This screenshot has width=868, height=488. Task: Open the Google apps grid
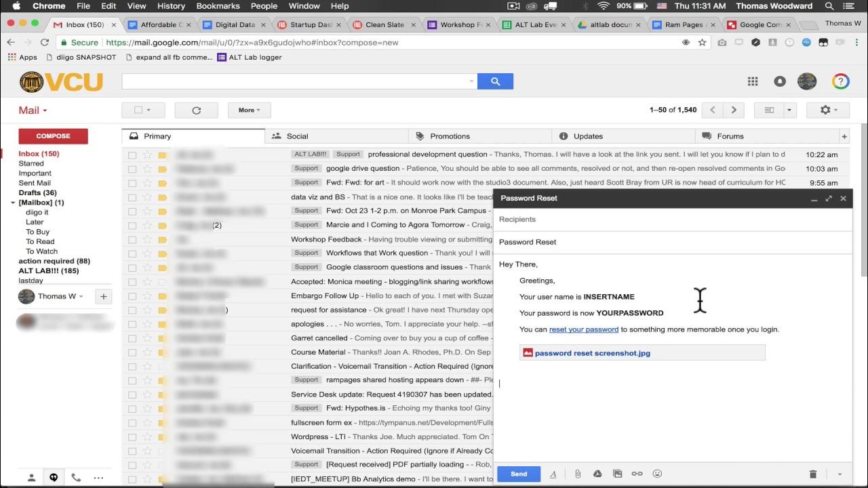tap(753, 81)
